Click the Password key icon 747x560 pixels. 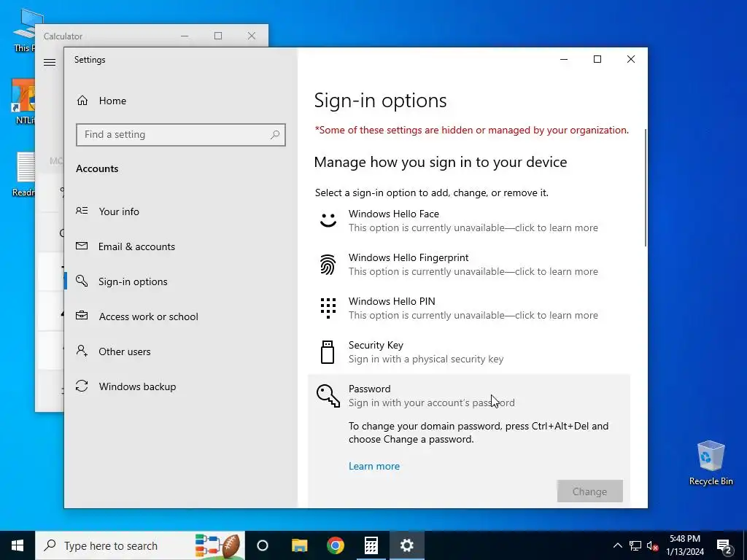328,396
